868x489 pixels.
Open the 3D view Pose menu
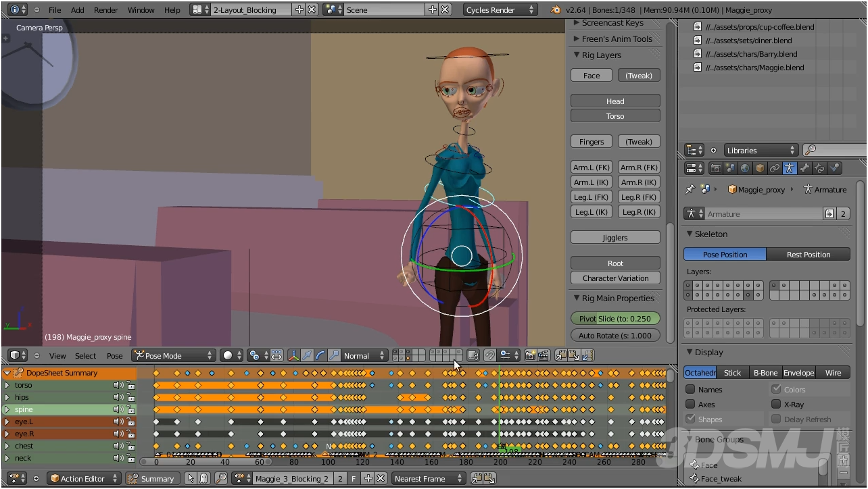tap(115, 355)
